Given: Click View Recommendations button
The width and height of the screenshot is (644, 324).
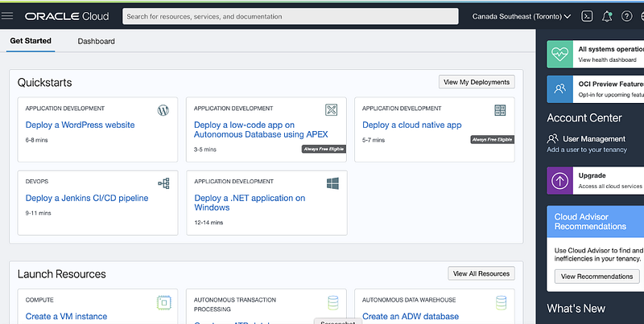Looking at the screenshot, I should pos(597,277).
